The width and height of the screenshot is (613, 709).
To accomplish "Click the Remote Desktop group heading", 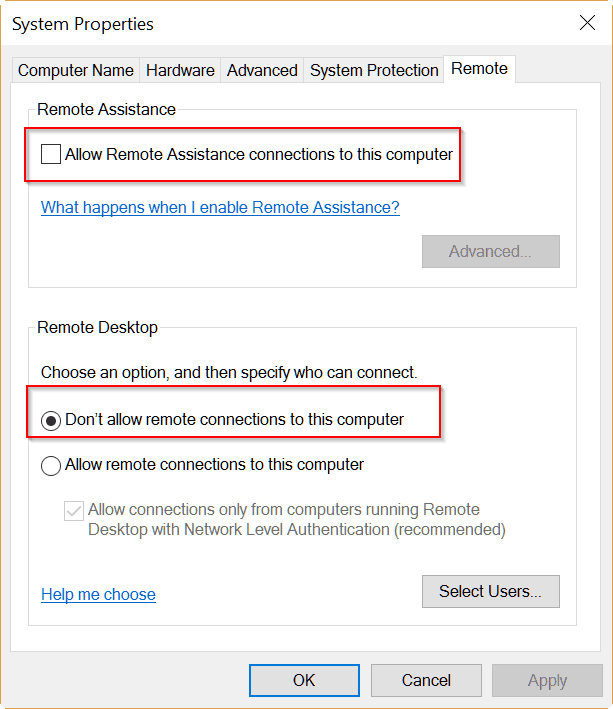I will pyautogui.click(x=97, y=327).
